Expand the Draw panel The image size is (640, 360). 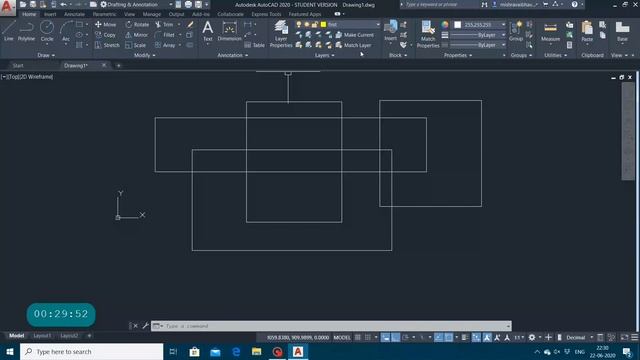coord(46,55)
